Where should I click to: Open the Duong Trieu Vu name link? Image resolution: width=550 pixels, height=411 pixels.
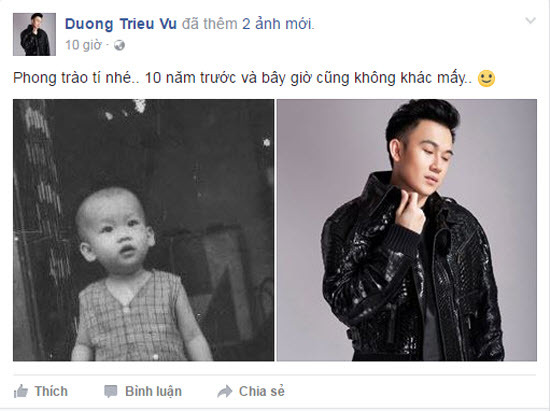pyautogui.click(x=121, y=24)
